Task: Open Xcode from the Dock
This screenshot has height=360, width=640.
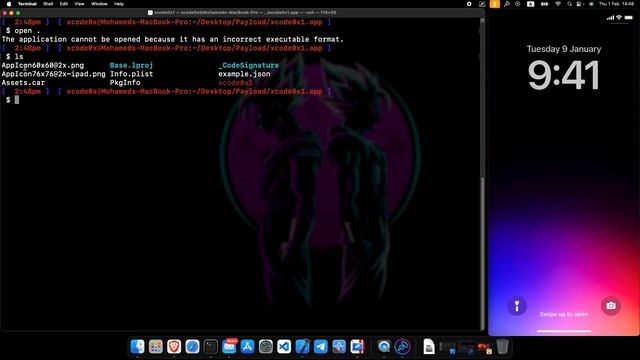Action: click(302, 347)
